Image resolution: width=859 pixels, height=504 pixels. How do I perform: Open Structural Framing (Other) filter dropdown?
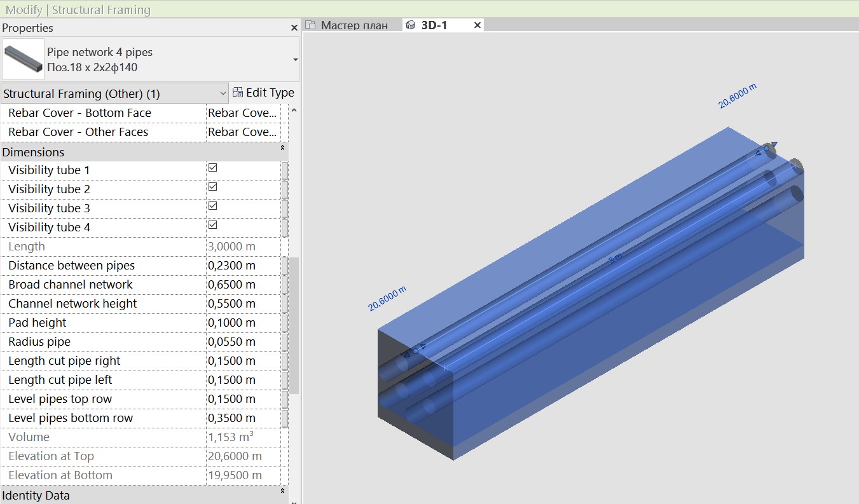114,93
